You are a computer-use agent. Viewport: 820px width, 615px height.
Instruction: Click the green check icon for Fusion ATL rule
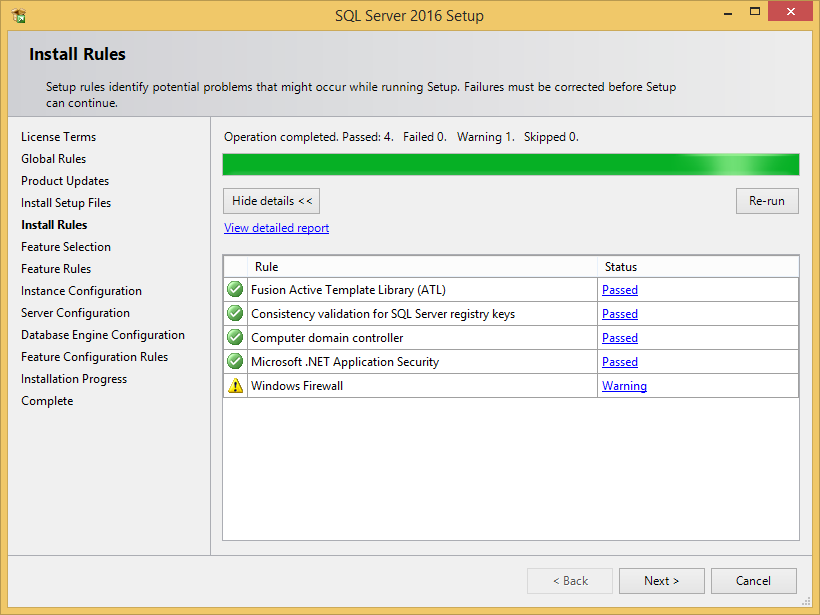tap(235, 289)
